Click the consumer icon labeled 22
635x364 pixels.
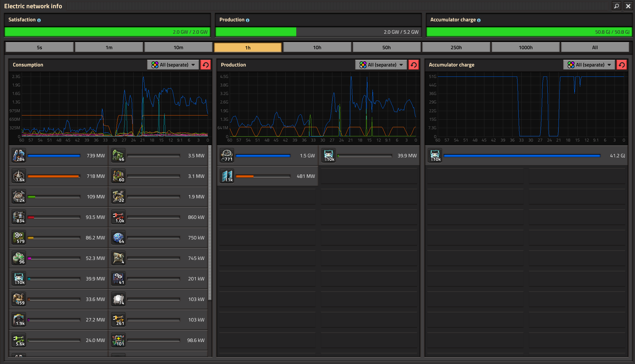tap(119, 197)
